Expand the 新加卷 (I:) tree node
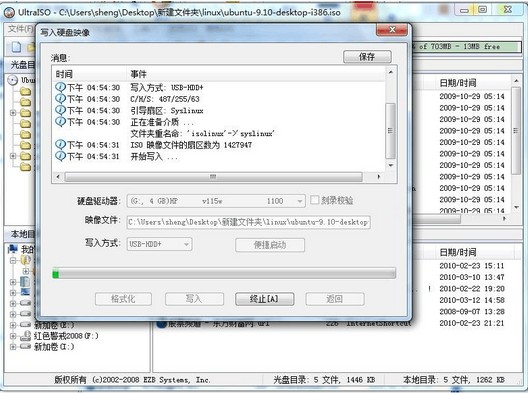Image resolution: width=528 pixels, height=393 pixels. point(13,347)
